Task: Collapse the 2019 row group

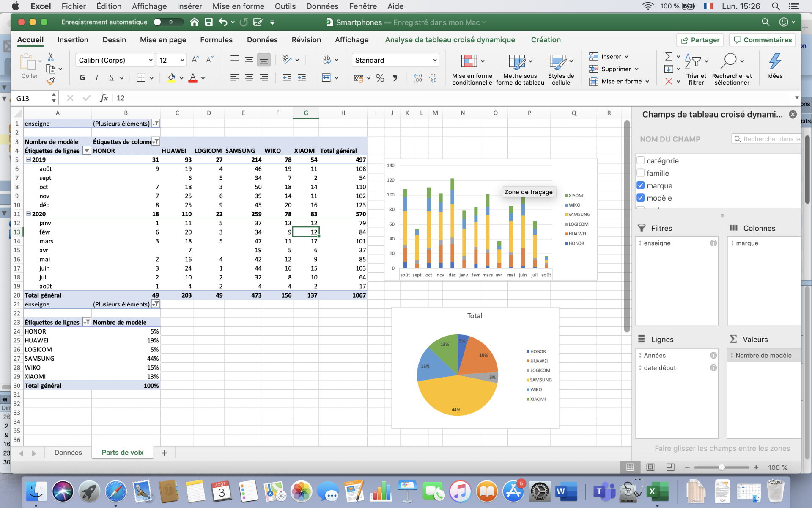Action: pyautogui.click(x=28, y=160)
